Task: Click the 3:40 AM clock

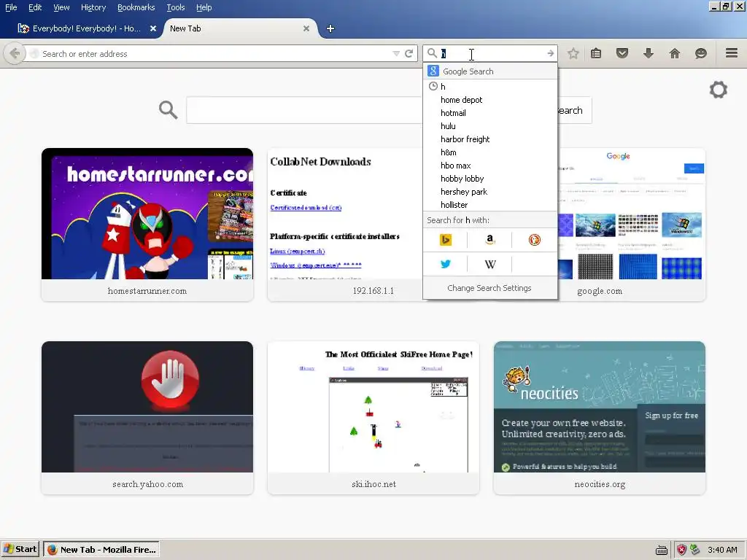Action: [722, 550]
